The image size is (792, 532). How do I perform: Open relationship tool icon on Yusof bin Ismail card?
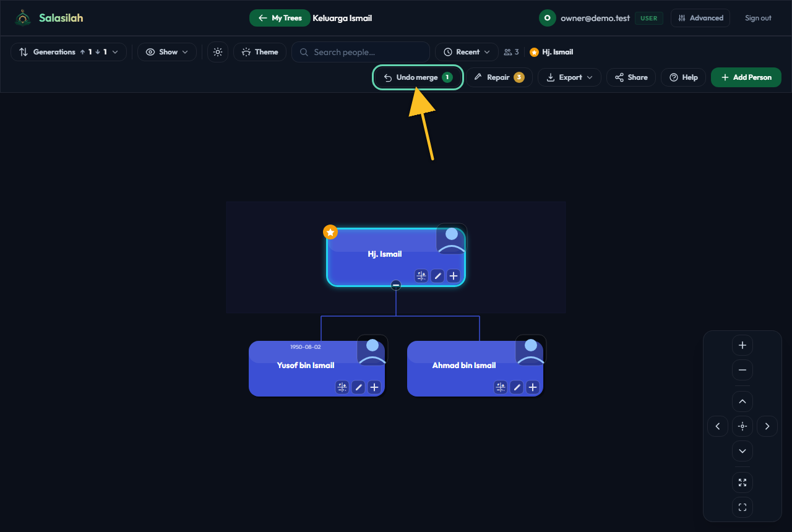point(342,387)
